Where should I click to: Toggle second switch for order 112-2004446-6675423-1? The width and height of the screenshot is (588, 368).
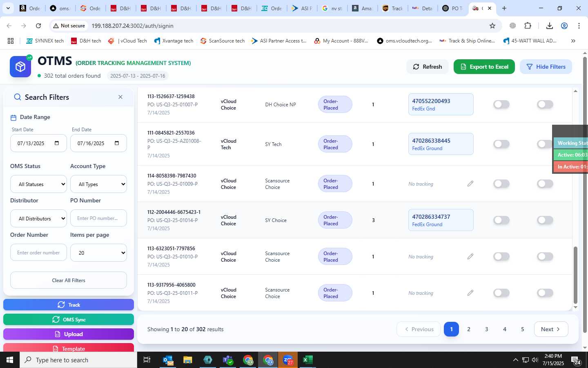pyautogui.click(x=545, y=220)
